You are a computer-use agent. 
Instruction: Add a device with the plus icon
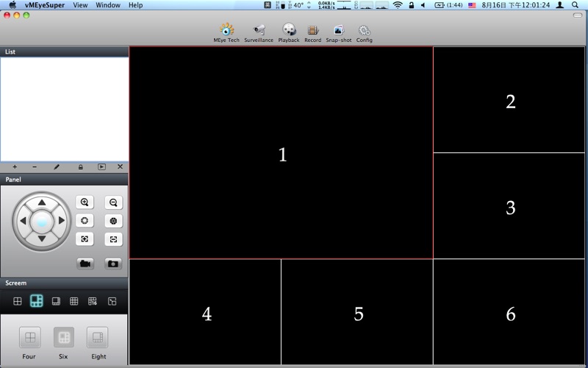coord(15,167)
